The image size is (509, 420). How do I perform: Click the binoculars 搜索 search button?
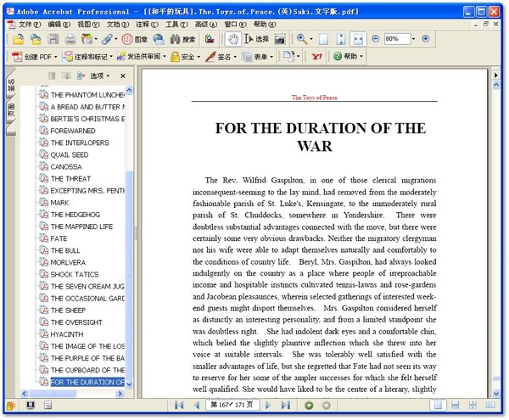(x=182, y=39)
